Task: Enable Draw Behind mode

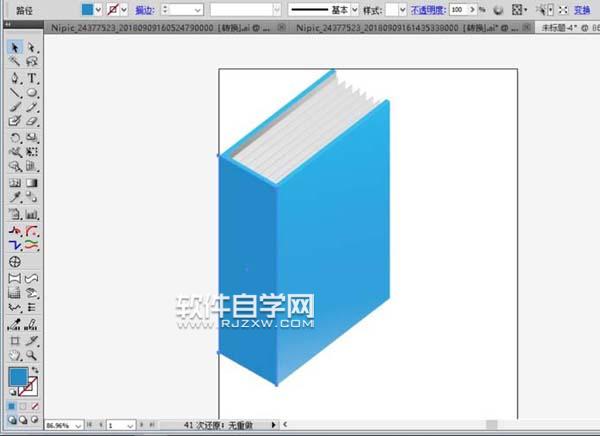Action: pyautogui.click(x=23, y=420)
